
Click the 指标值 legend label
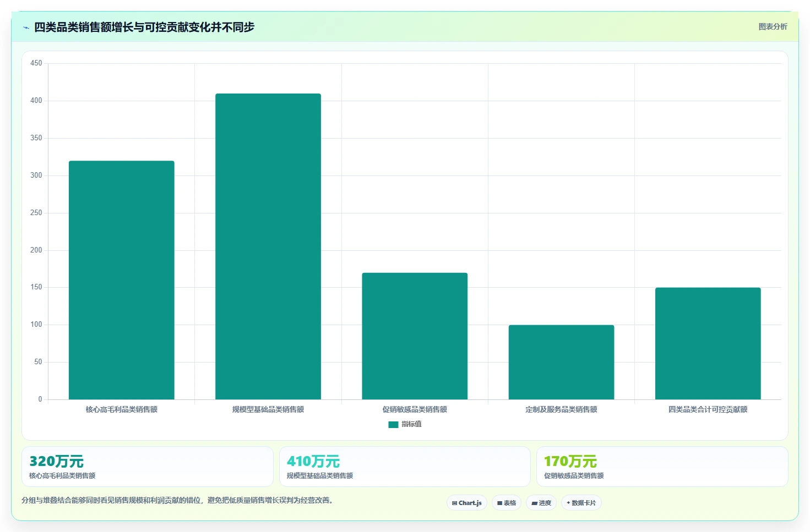click(x=411, y=424)
